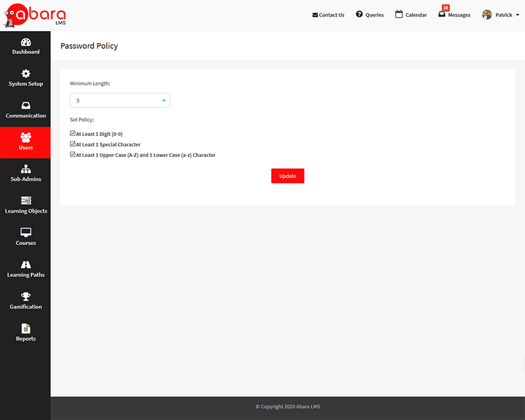
Task: Click the Update button
Action: (288, 176)
